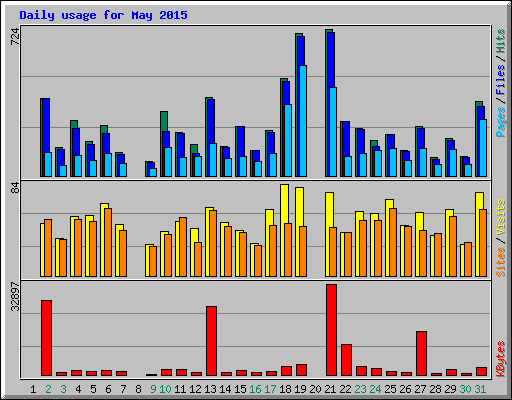
Task: Click day "27" axis label
Action: coord(420,389)
